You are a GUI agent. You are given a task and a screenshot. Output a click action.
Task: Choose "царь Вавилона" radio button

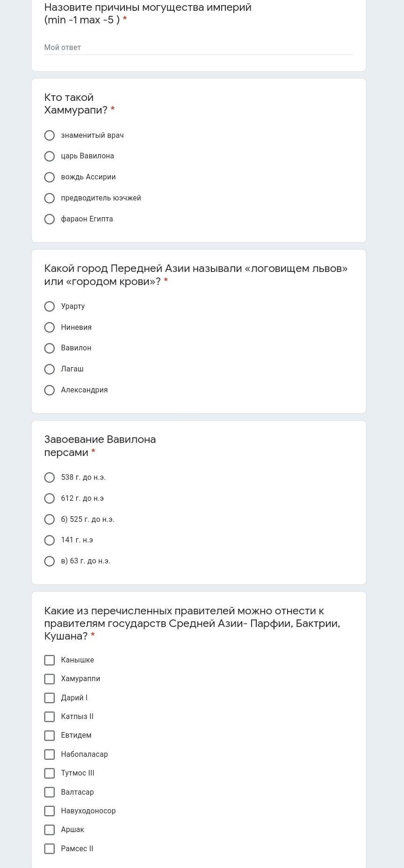point(50,156)
